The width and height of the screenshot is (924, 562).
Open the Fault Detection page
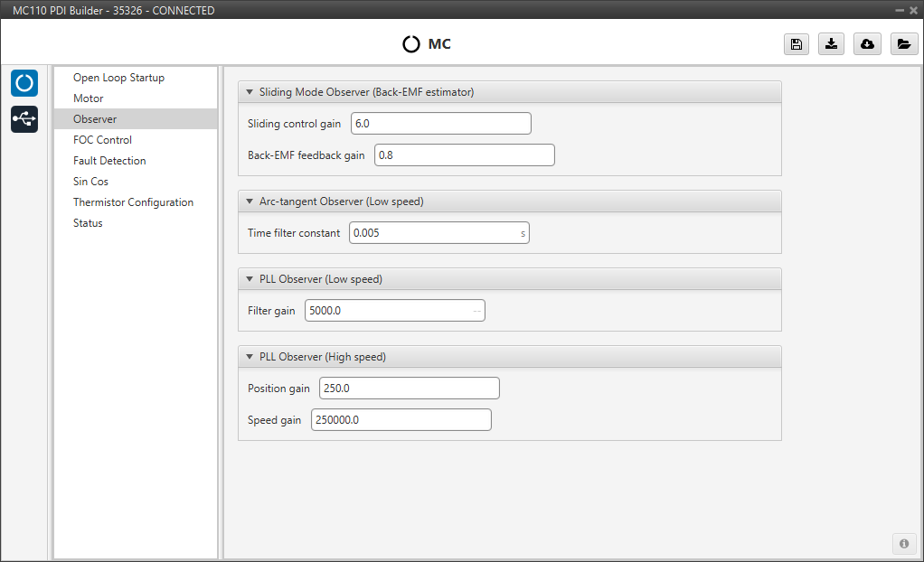click(x=109, y=161)
